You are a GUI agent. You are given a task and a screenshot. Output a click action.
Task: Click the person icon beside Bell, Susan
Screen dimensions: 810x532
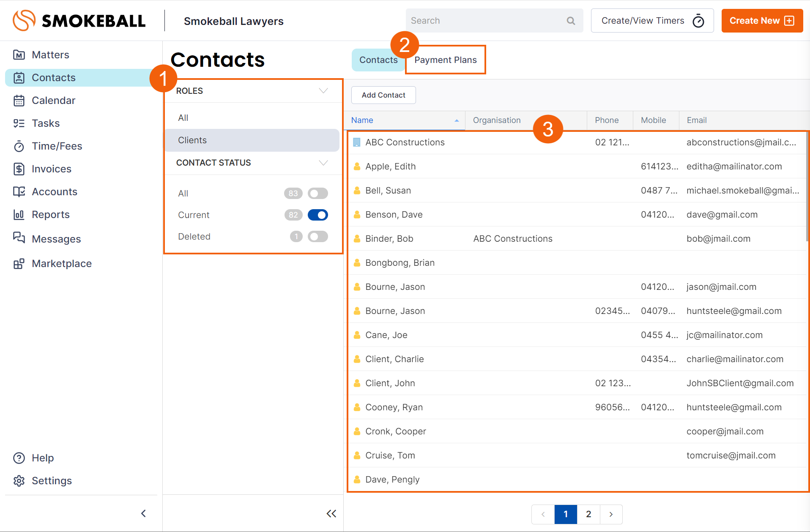[357, 191]
